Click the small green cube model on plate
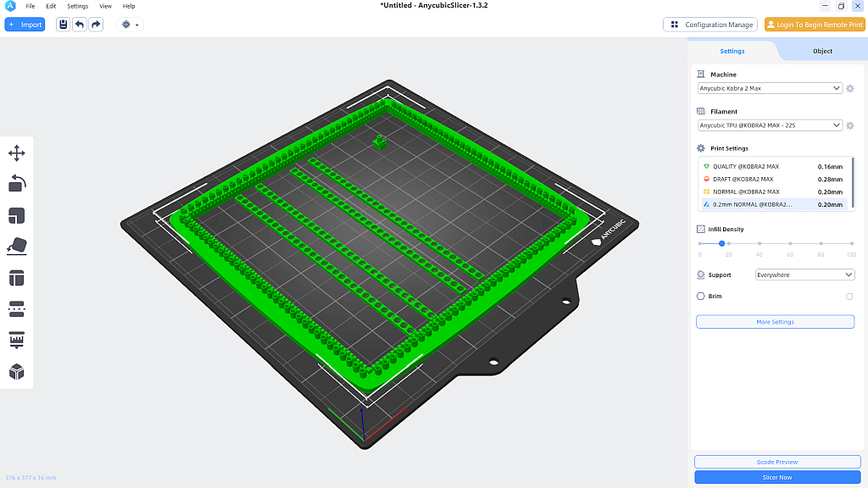This screenshot has height=488, width=868. pyautogui.click(x=380, y=141)
